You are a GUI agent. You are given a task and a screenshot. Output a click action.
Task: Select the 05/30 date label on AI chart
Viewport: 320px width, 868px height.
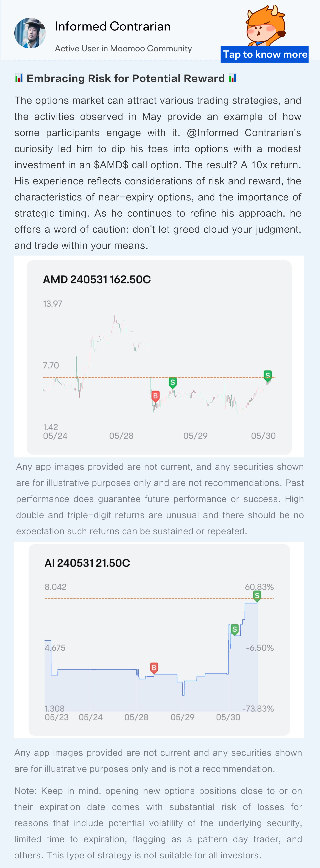(228, 717)
